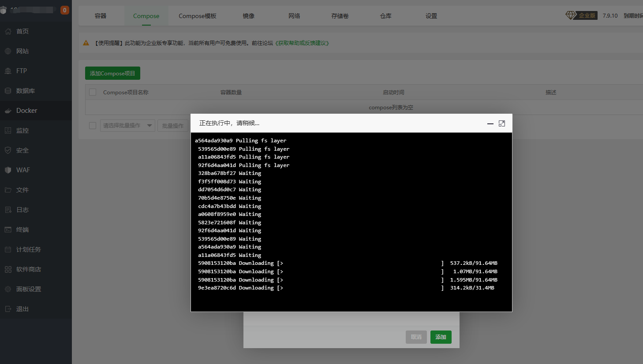Click the 9e3ea8720c6d Downloading progress line

[346, 288]
